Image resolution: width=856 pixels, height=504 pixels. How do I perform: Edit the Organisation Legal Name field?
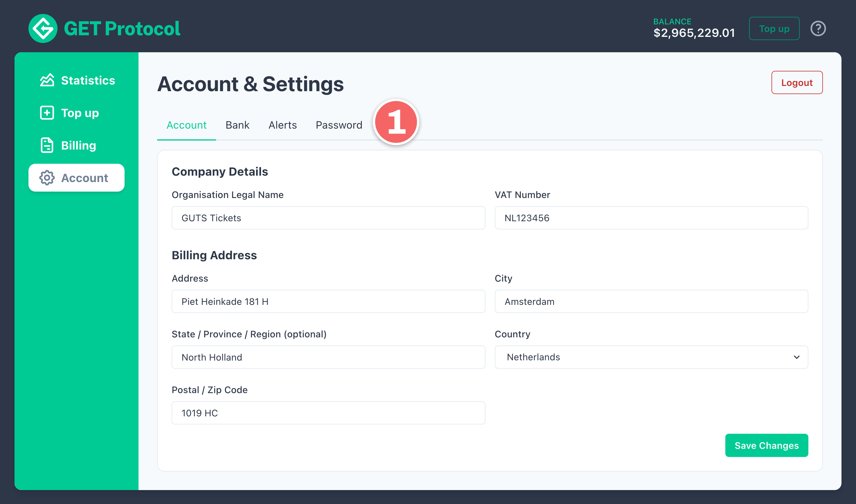click(x=328, y=218)
